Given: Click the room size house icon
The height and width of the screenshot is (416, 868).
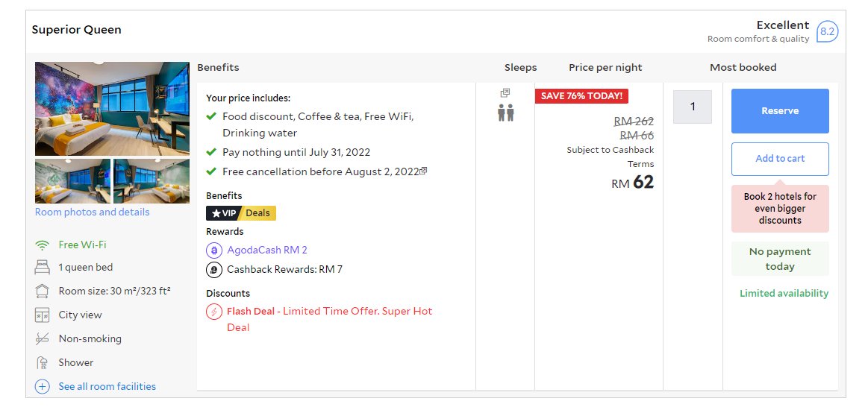Looking at the screenshot, I should click(x=42, y=291).
